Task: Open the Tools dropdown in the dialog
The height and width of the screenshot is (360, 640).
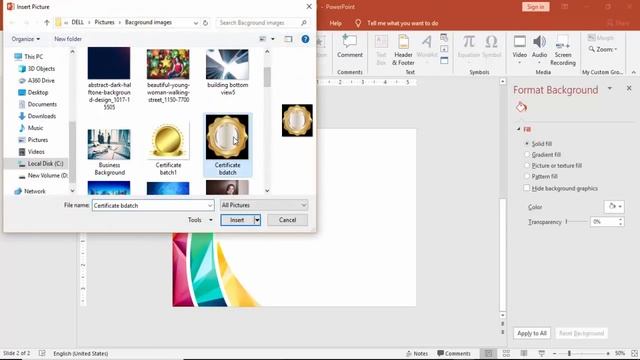Action: [x=200, y=220]
